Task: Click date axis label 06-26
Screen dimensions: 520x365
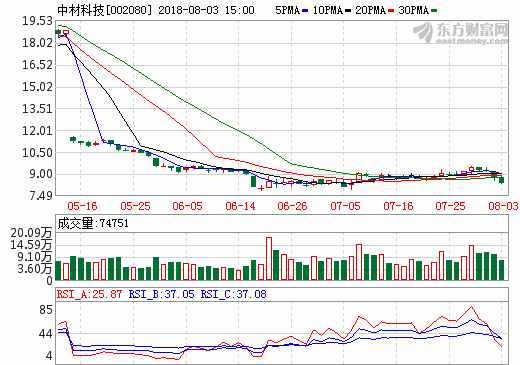Action: (292, 206)
